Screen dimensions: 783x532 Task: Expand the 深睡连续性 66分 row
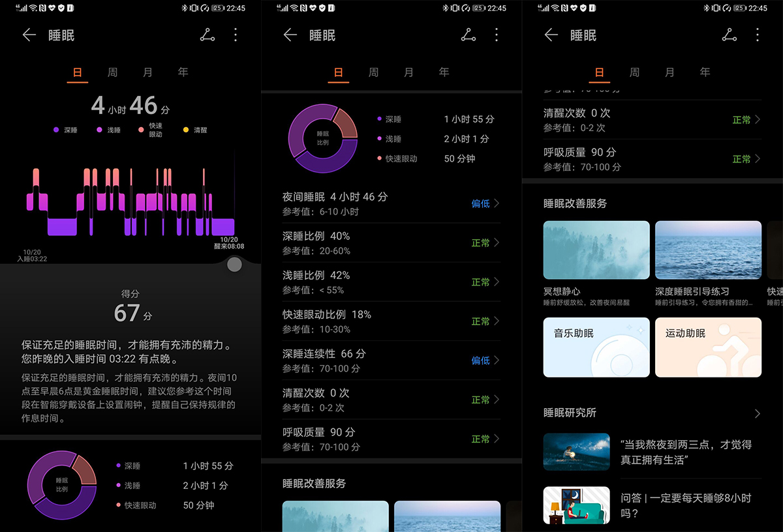click(391, 361)
